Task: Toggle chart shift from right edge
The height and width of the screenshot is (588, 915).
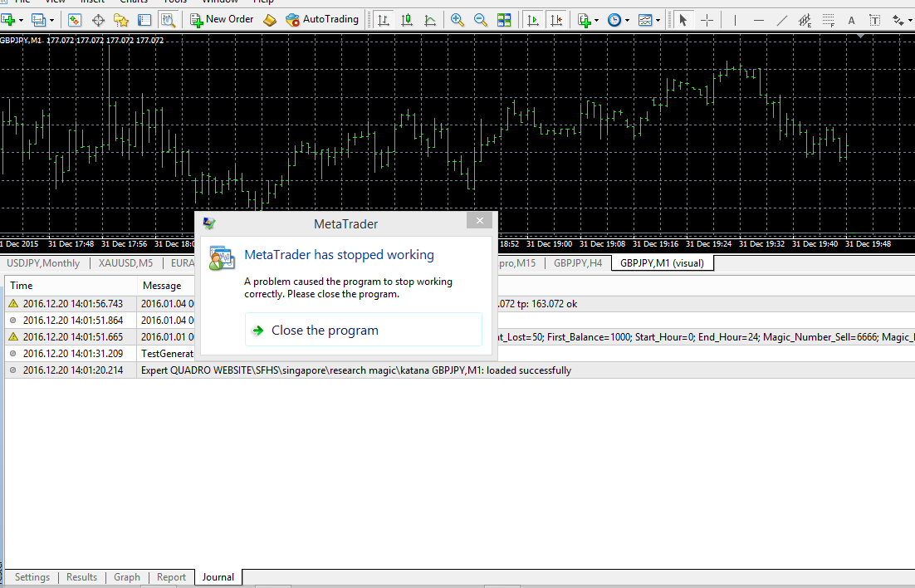Action: [556, 21]
